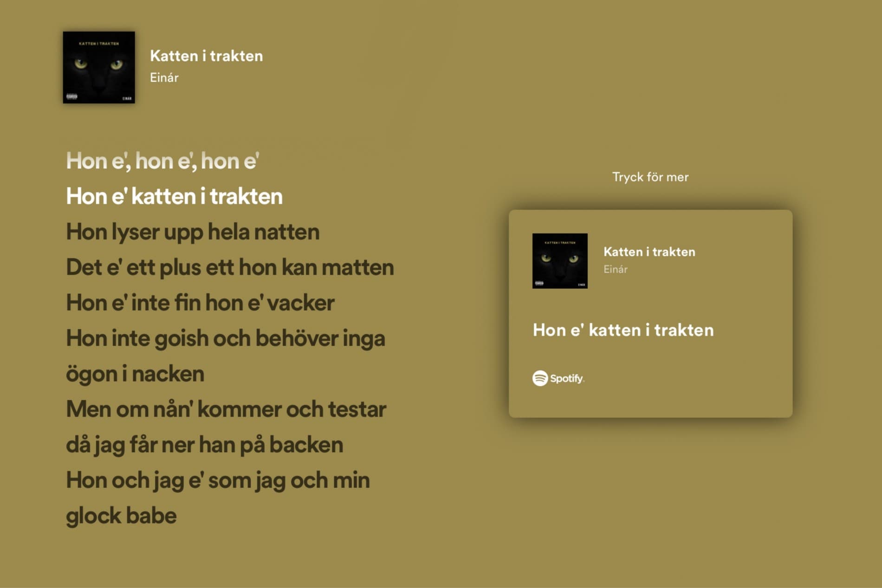Click Parental Advisory label on card album cover
The height and width of the screenshot is (588, 882).
(x=539, y=283)
